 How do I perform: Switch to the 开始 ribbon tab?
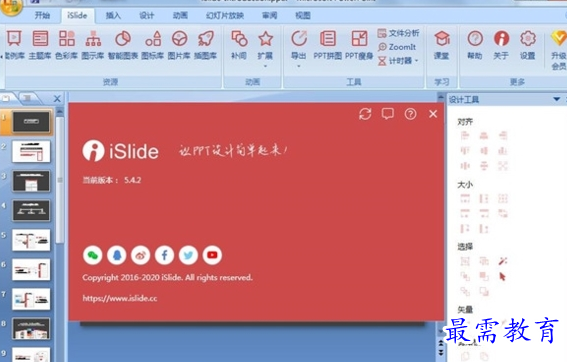coord(42,15)
